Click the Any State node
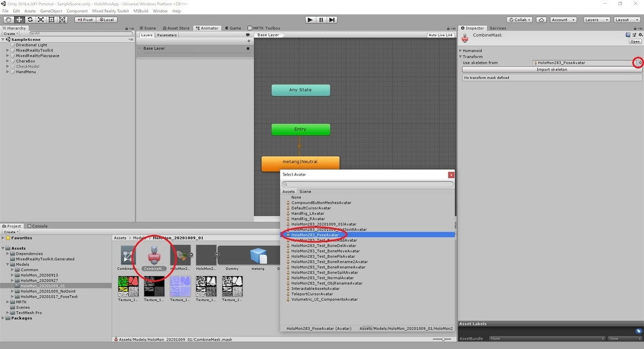644x349 pixels. pyautogui.click(x=301, y=90)
